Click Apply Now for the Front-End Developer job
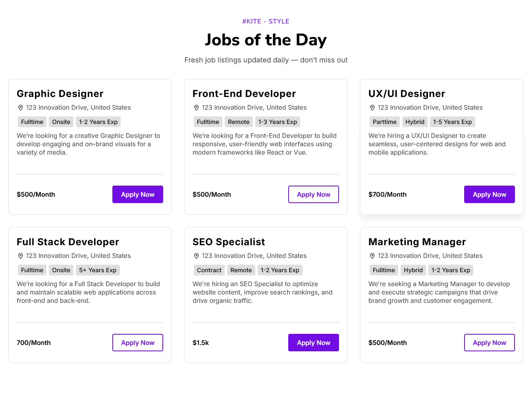Viewport: 532px width, 399px height. coord(313,194)
